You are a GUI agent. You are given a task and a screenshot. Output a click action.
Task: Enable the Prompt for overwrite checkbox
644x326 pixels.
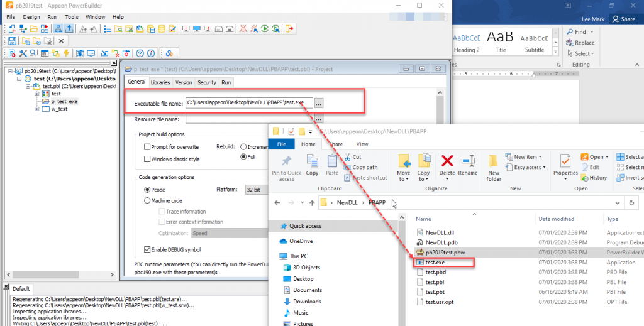(147, 146)
